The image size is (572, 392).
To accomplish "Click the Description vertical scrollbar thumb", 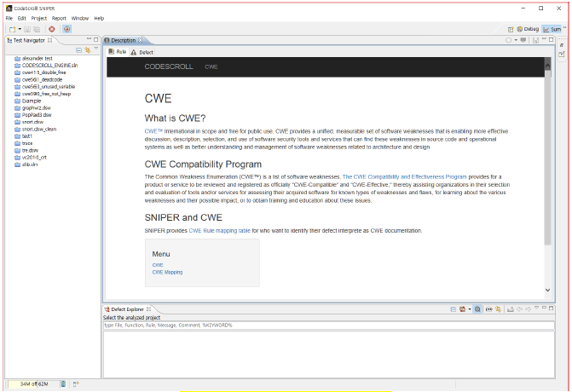I will pyautogui.click(x=547, y=157).
